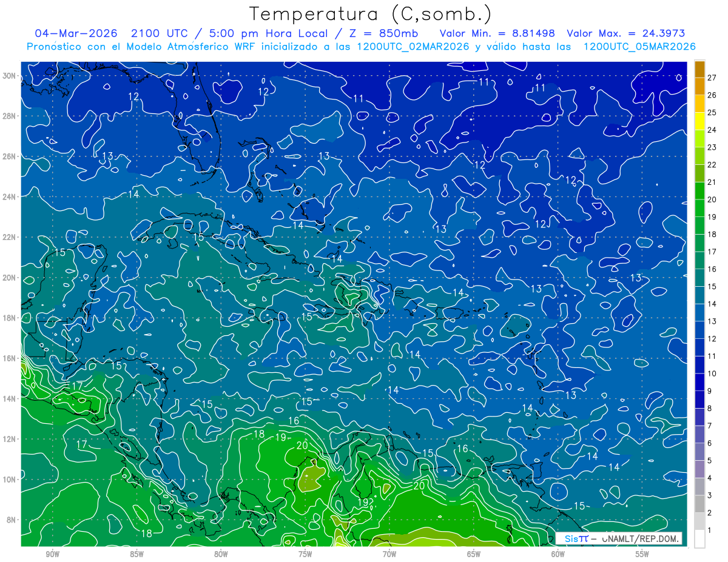Screen dimensions: 728x562
Task: Pick the dark blue swatch between 9 and 10
Action: coord(699,382)
